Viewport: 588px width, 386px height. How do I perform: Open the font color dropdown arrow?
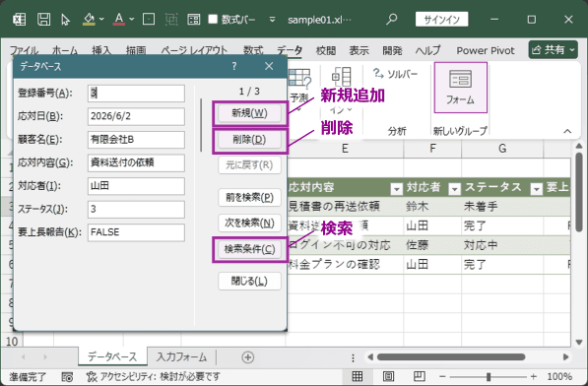tap(132, 19)
